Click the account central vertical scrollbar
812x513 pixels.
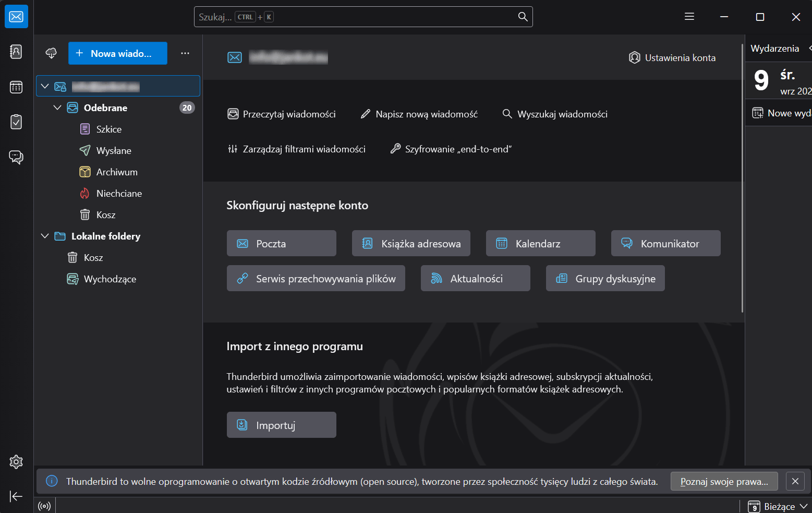pos(742,178)
